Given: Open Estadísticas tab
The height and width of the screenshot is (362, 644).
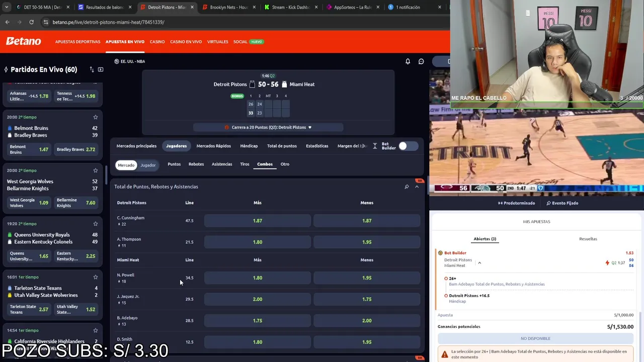Looking at the screenshot, I should point(317,146).
